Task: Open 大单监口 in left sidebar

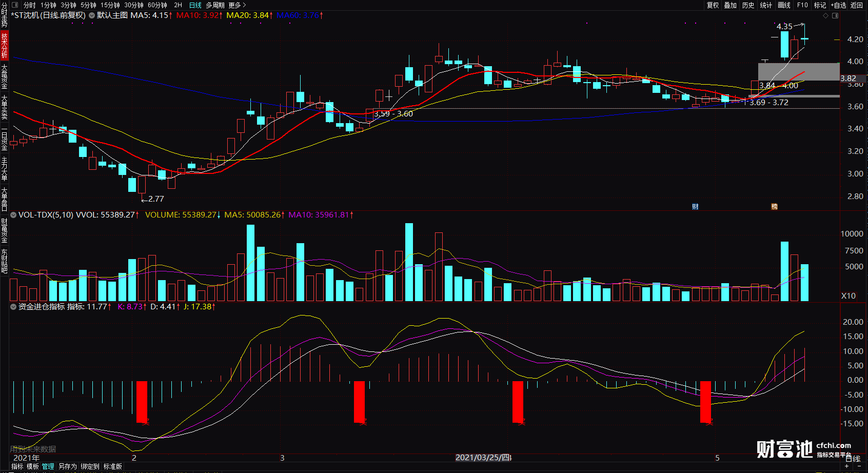Action: click(4, 200)
